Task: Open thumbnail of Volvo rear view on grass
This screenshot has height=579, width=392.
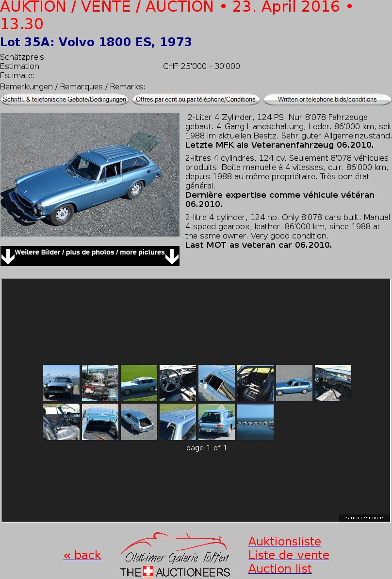Action: [216, 422]
